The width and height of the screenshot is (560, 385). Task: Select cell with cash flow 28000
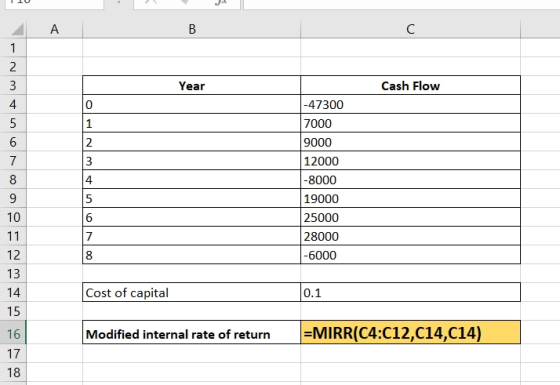(x=410, y=236)
